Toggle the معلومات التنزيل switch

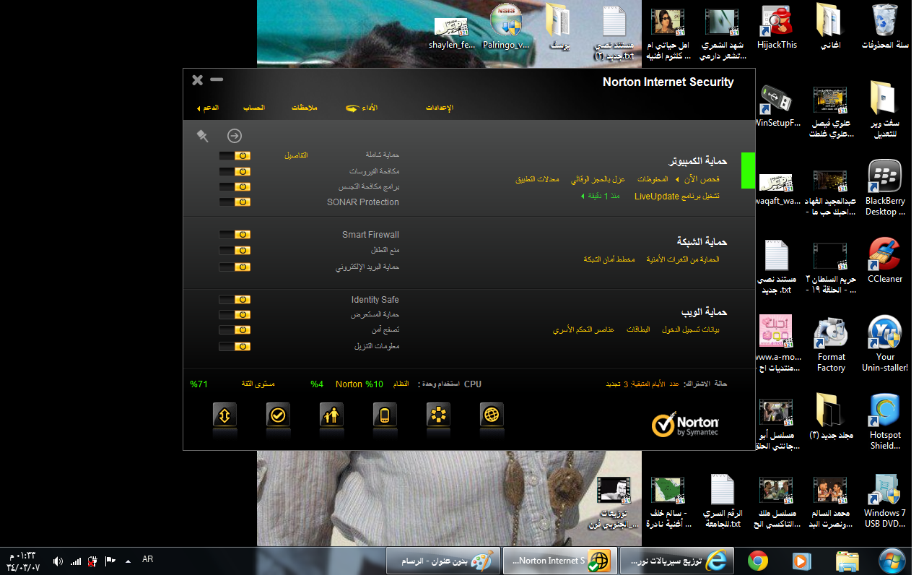(x=235, y=346)
